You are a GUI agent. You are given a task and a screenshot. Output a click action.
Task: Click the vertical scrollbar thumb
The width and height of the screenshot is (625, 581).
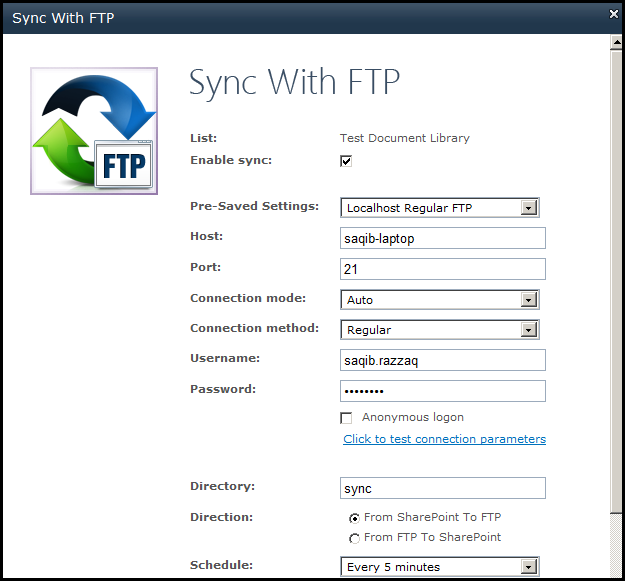[617, 281]
